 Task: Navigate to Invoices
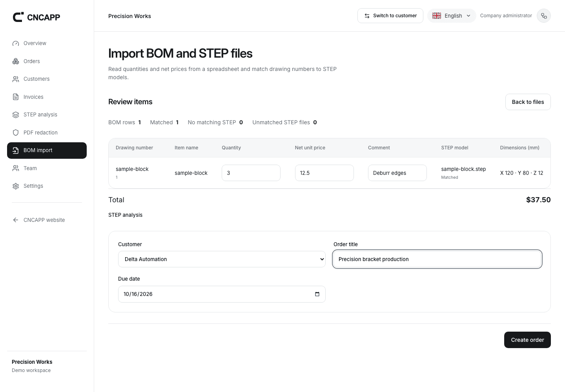pos(47,97)
